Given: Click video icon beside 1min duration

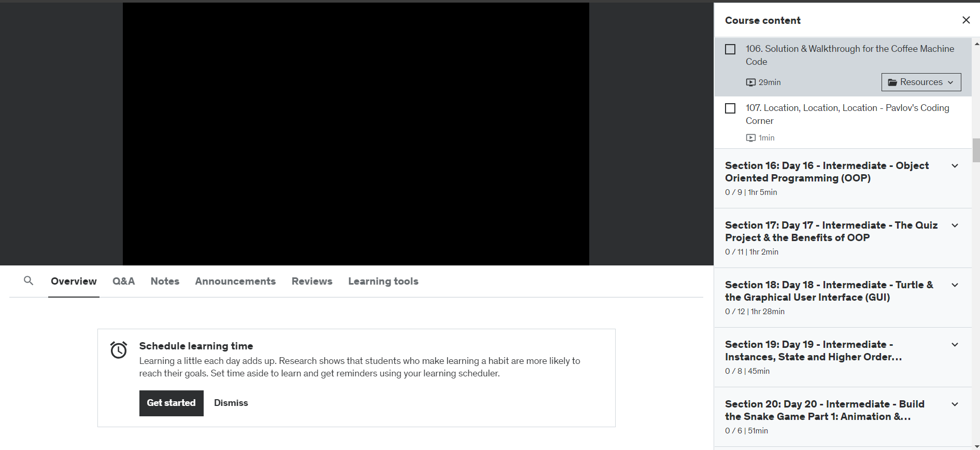Looking at the screenshot, I should click(x=750, y=138).
